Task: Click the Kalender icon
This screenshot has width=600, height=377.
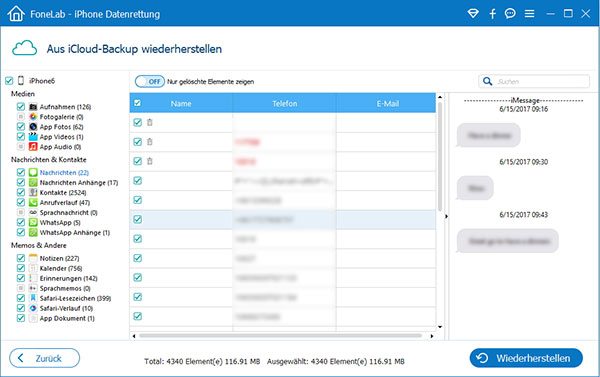Action: pyautogui.click(x=33, y=268)
